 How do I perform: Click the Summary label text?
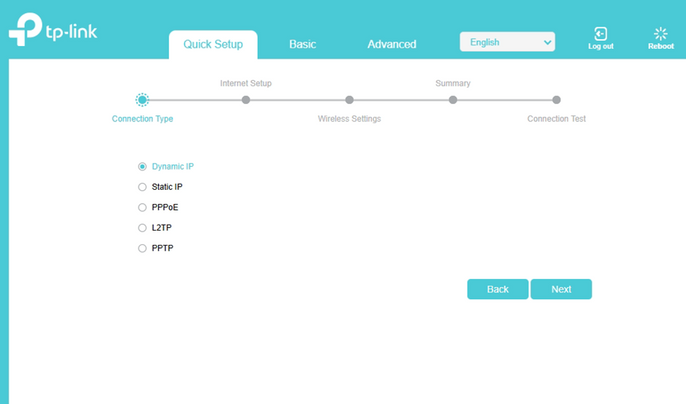pyautogui.click(x=453, y=83)
